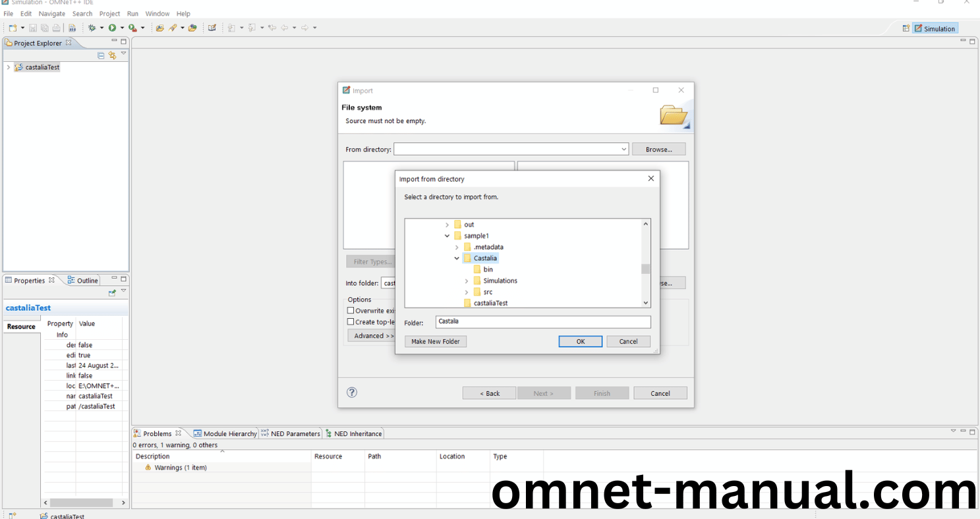Image resolution: width=980 pixels, height=519 pixels.
Task: Collapse the sample1 folder node
Action: point(447,236)
